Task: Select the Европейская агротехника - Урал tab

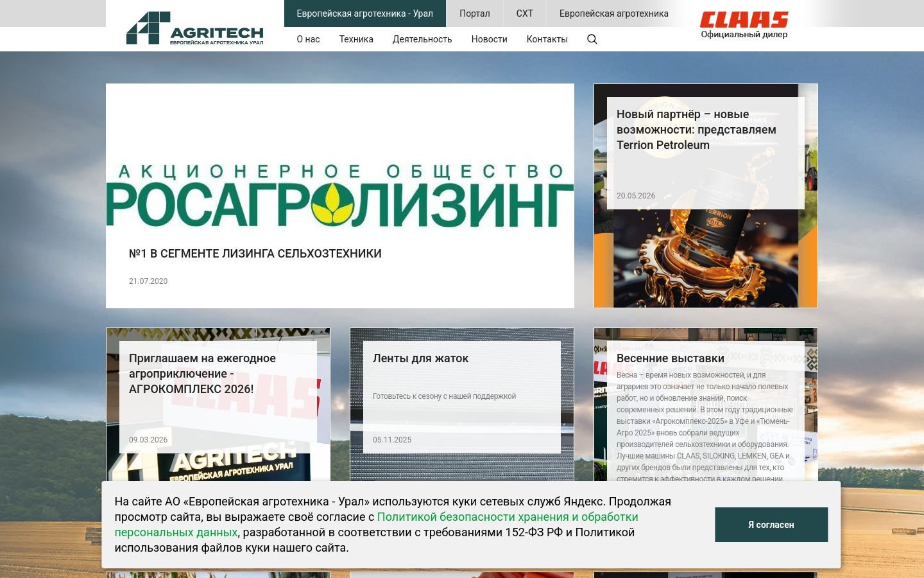Action: click(364, 13)
